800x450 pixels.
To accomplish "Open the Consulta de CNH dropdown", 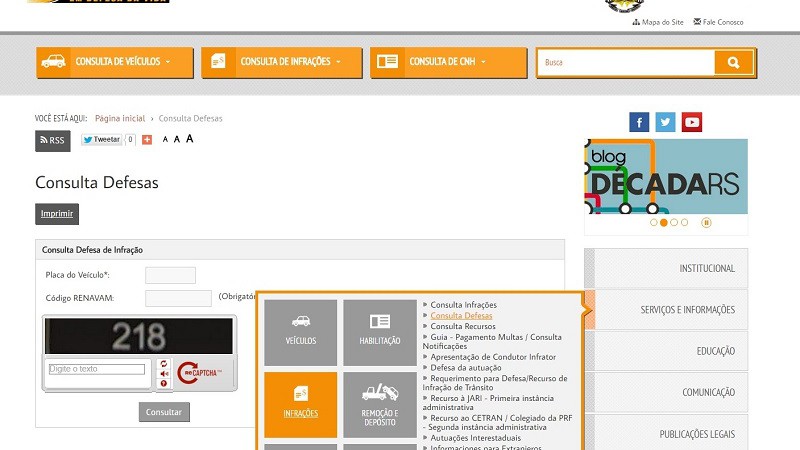I will point(448,62).
